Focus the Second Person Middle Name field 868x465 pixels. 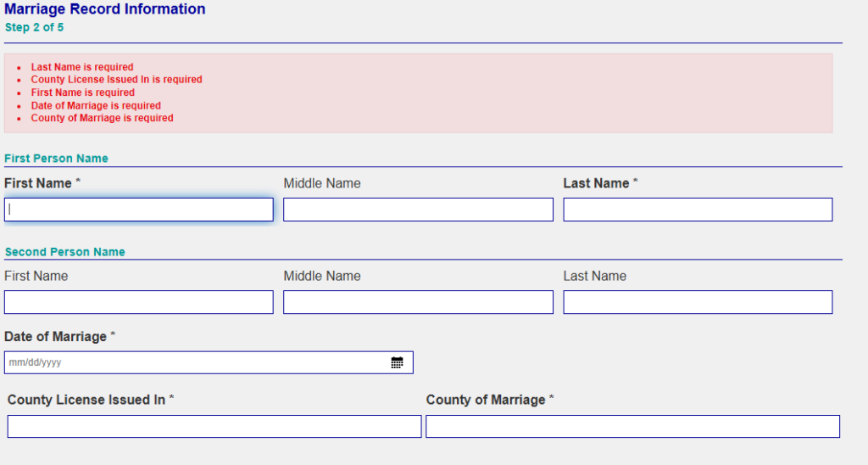(x=418, y=302)
